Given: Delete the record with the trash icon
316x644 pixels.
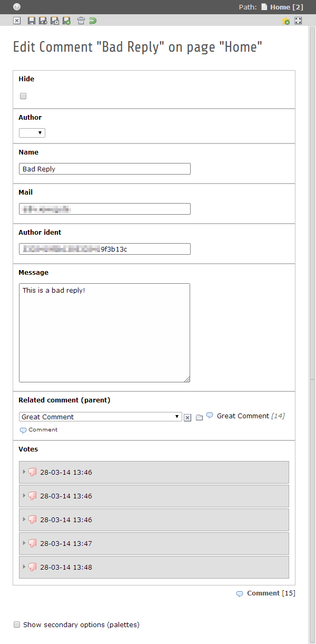Looking at the screenshot, I should pos(81,21).
